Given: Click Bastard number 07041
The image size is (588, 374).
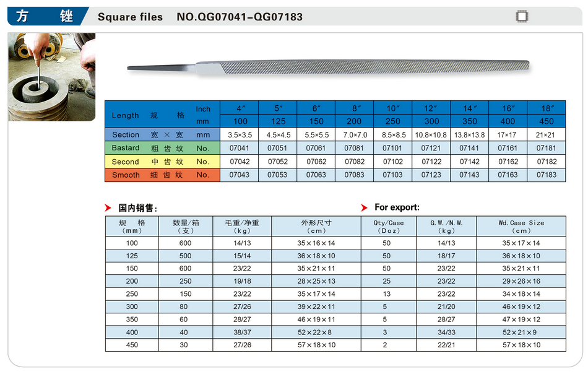Looking at the screenshot, I should coord(240,148).
